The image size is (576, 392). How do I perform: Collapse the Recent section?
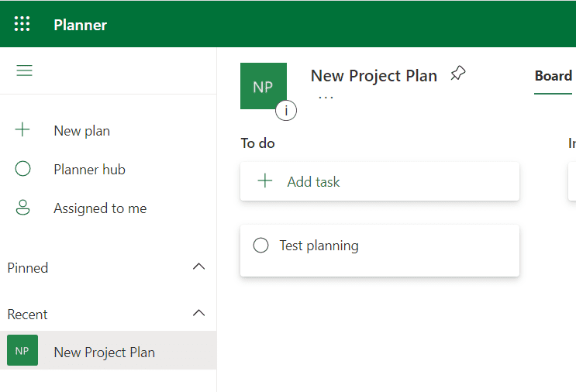tap(198, 314)
